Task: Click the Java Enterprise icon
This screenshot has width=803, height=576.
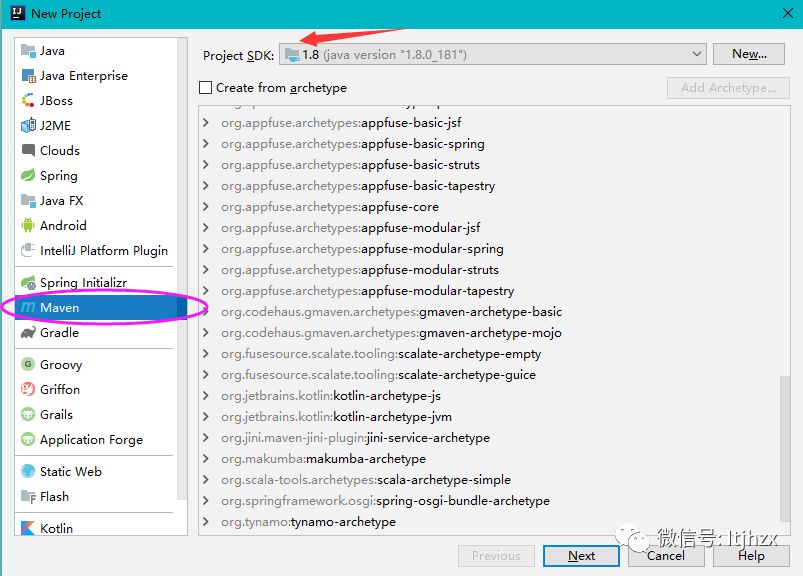Action: click(28, 76)
